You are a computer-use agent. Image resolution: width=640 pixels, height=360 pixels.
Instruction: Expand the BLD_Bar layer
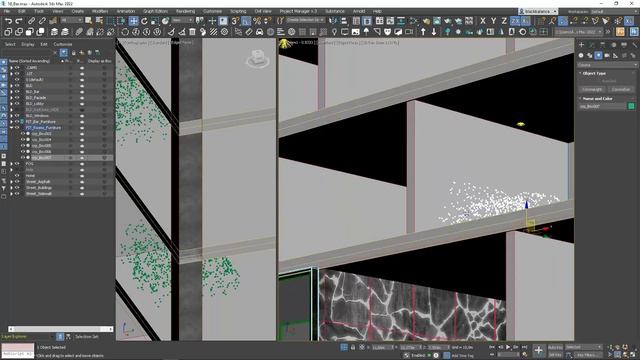click(11, 92)
